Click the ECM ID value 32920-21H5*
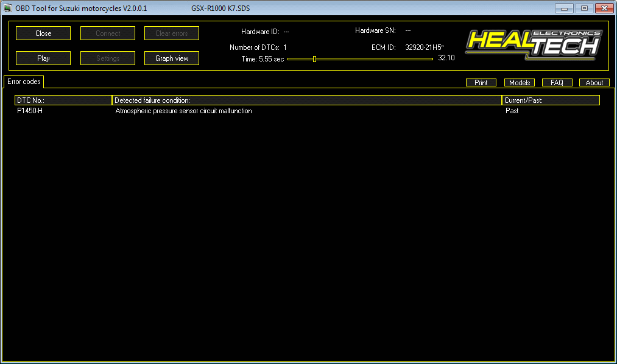This screenshot has height=364, width=617. tap(424, 47)
